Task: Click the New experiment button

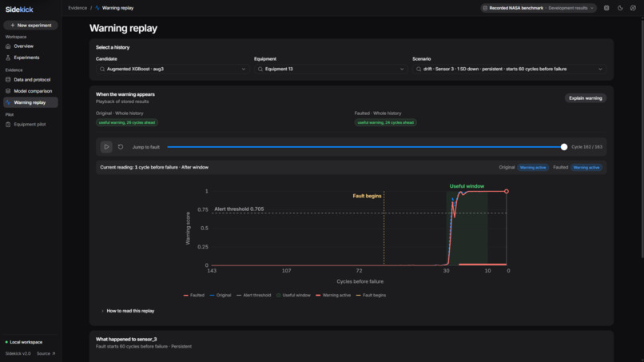Action: [x=30, y=25]
